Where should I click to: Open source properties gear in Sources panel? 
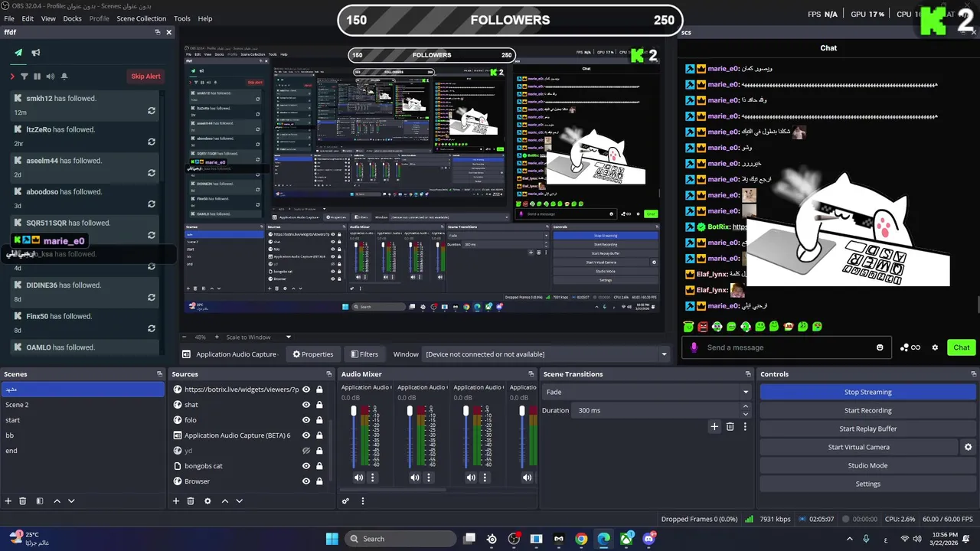point(207,501)
